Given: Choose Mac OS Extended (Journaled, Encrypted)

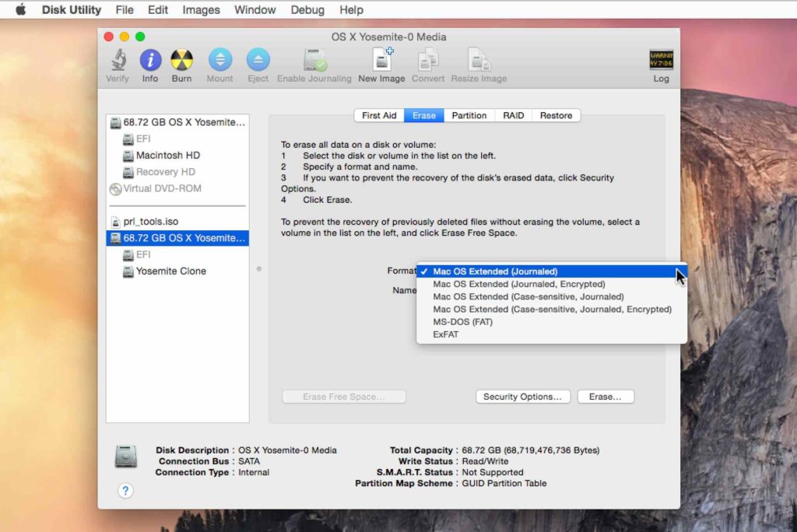Looking at the screenshot, I should pyautogui.click(x=552, y=284).
